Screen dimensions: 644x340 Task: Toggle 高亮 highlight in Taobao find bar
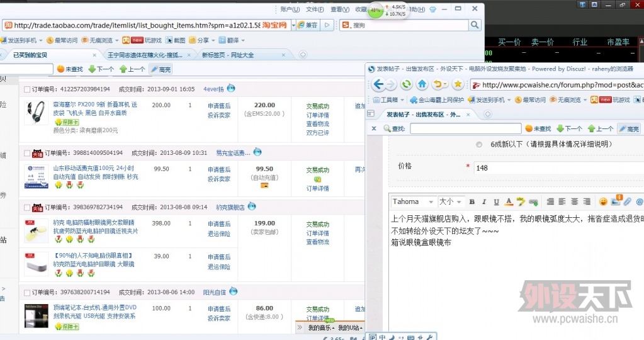[x=161, y=69]
